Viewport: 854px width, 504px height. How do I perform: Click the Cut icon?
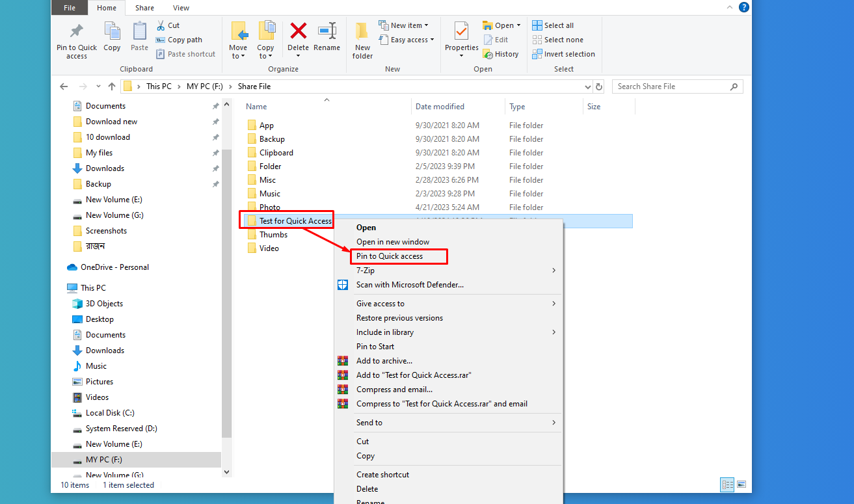[168, 25]
